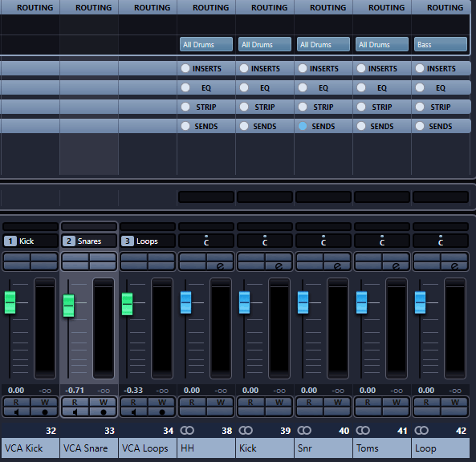Open All Drums output routing for HH
The height and width of the screenshot is (462, 476).
(x=206, y=44)
